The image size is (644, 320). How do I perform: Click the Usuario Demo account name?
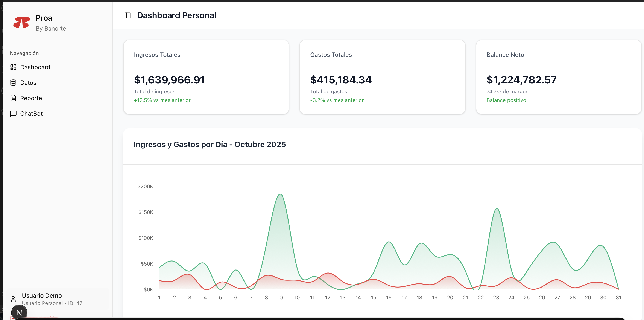point(42,295)
